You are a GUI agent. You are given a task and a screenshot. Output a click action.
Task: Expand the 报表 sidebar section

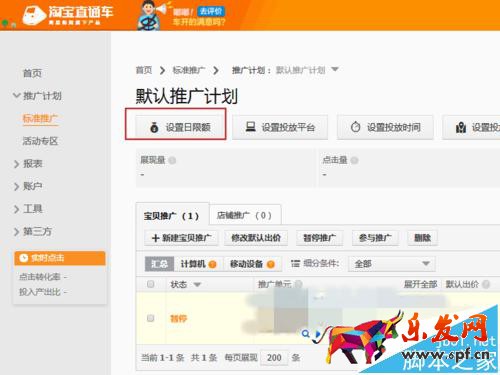(x=29, y=164)
